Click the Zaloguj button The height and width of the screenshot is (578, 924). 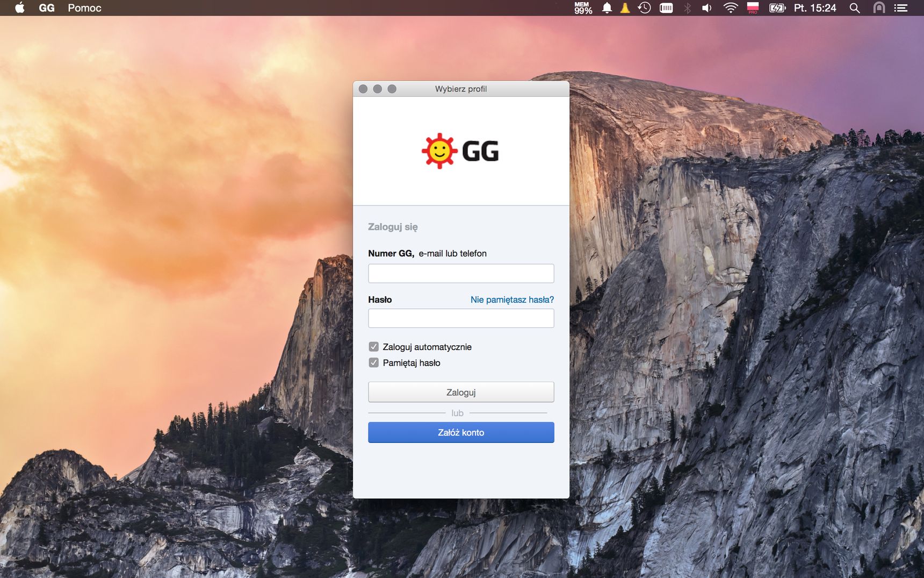[x=461, y=392]
